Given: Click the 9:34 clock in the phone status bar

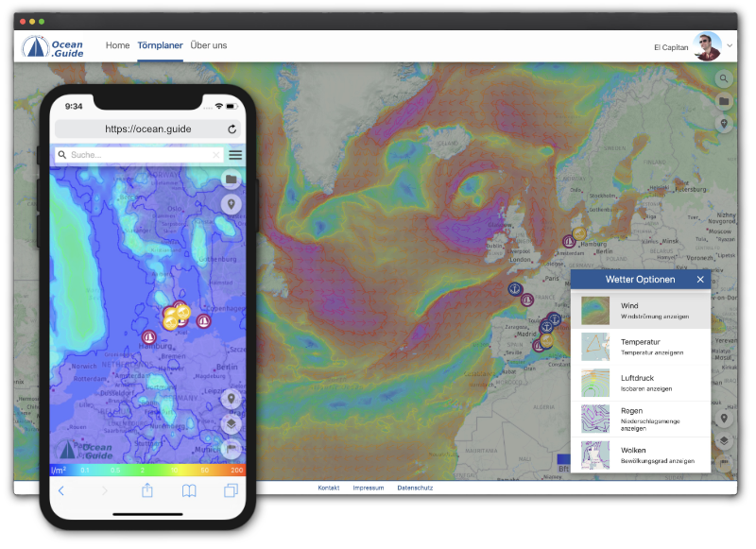Looking at the screenshot, I should coord(74,107).
